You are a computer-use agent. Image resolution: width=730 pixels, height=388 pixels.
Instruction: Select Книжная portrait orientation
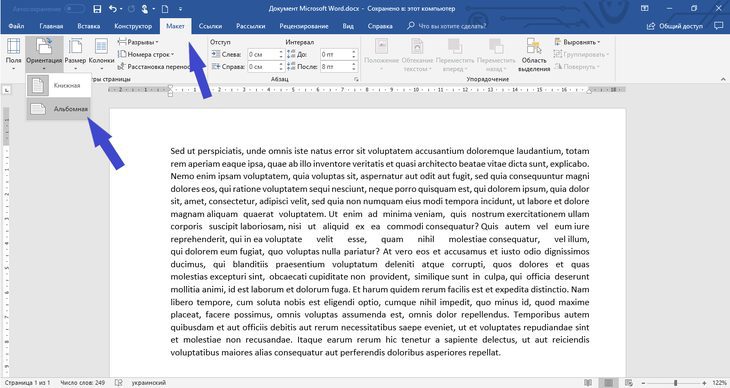click(x=58, y=86)
